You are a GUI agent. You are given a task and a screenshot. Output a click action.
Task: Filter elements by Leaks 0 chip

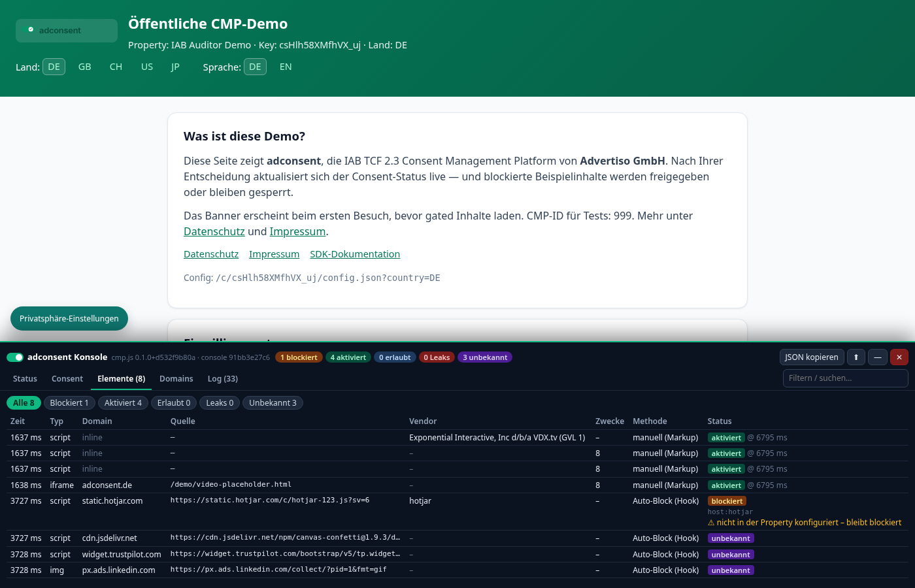(x=220, y=403)
